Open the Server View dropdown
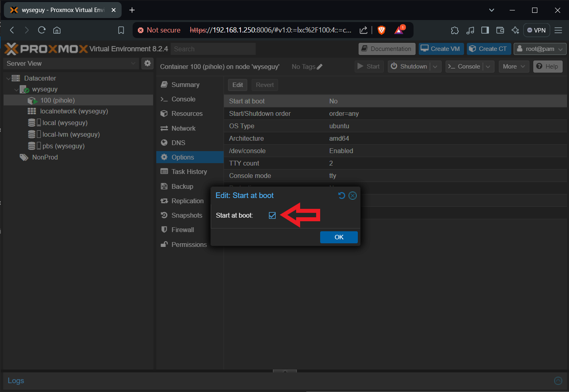569x392 pixels. click(71, 63)
